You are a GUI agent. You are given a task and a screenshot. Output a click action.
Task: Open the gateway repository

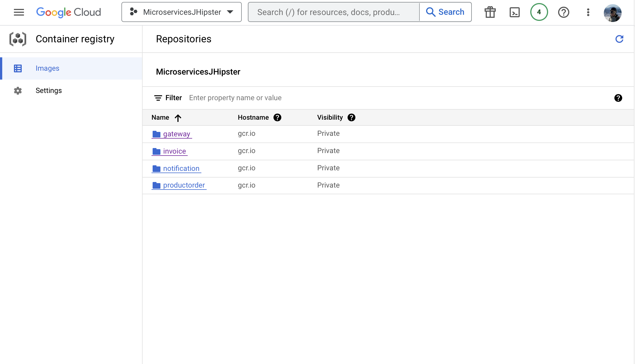coord(177,134)
